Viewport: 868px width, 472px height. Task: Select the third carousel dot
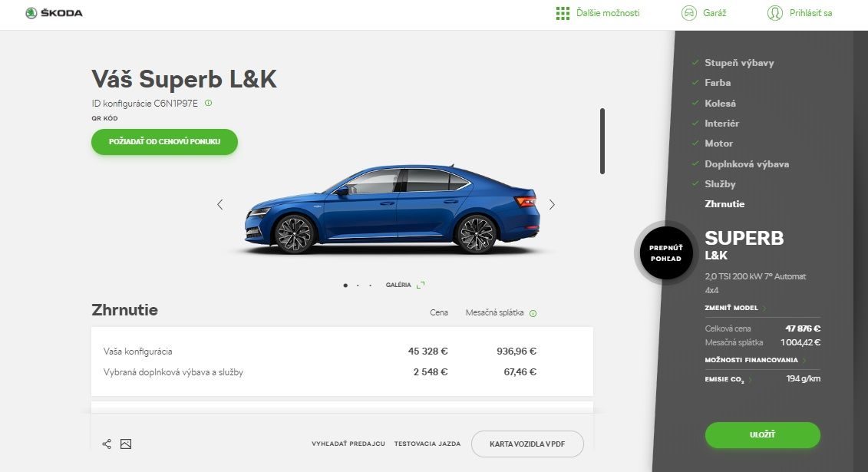coord(371,286)
